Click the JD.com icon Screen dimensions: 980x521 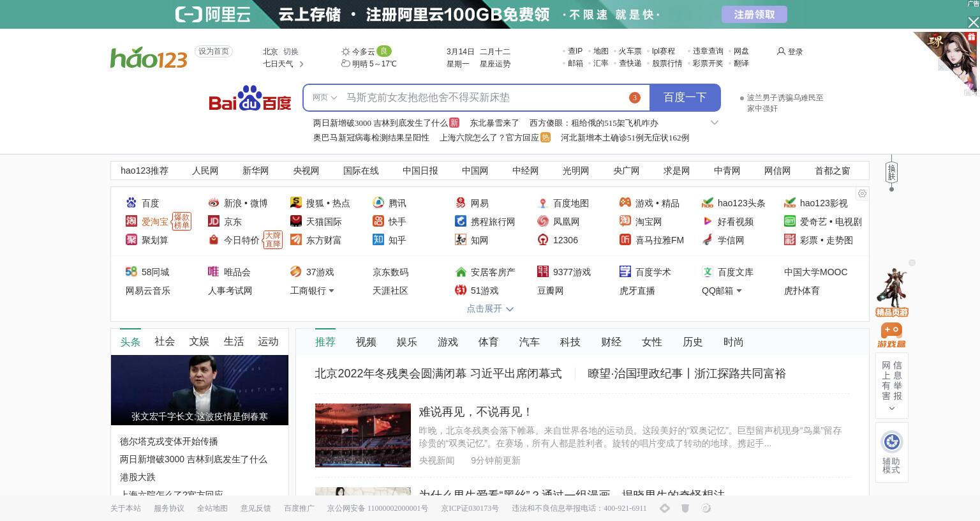point(214,222)
